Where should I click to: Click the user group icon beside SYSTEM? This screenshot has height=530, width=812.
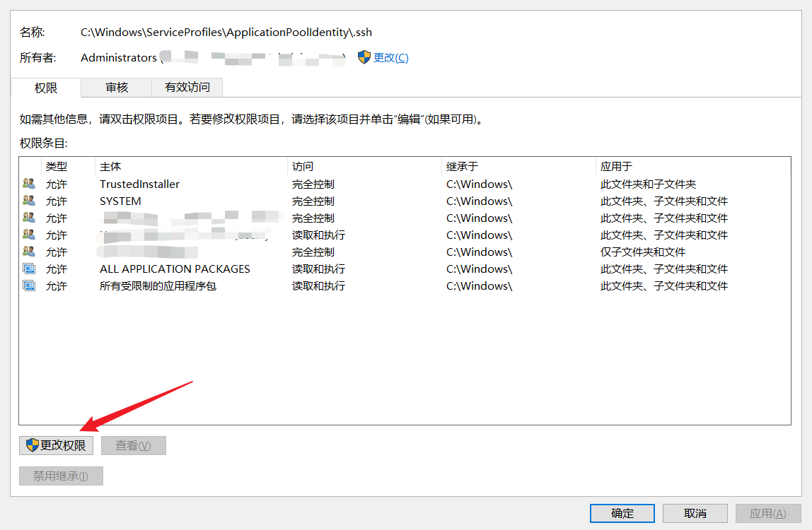point(29,201)
